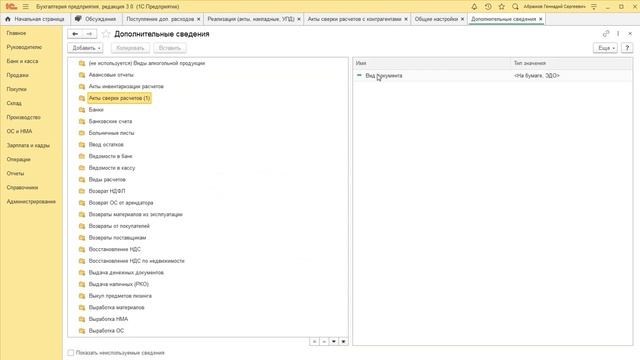Sort by the Имя column header

pyautogui.click(x=432, y=63)
